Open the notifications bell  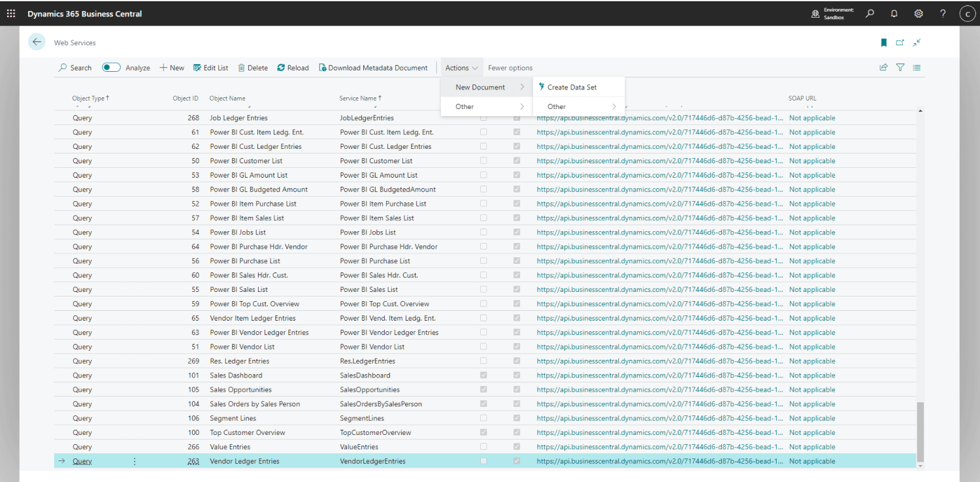coord(894,13)
